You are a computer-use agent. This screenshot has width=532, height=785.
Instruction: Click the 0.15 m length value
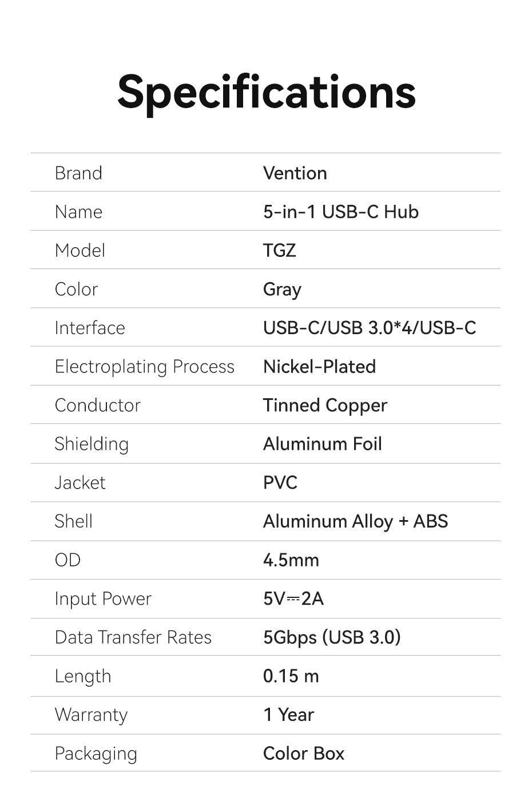tap(291, 676)
